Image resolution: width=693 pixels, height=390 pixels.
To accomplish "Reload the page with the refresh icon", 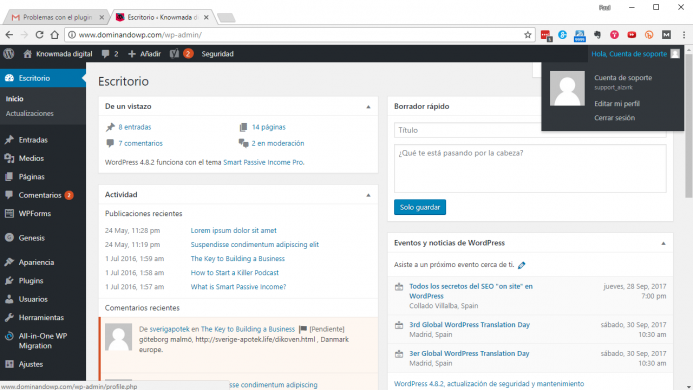I will tap(39, 34).
